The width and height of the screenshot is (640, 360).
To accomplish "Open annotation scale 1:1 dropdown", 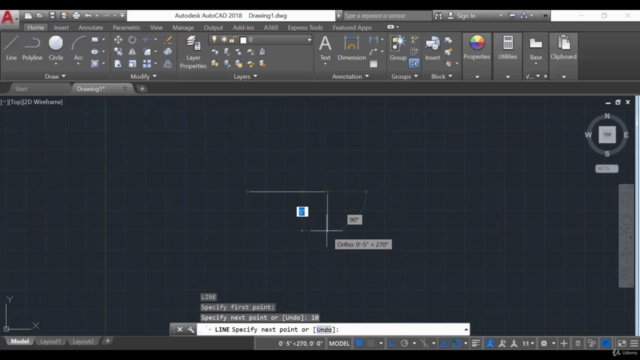I will pyautogui.click(x=528, y=343).
